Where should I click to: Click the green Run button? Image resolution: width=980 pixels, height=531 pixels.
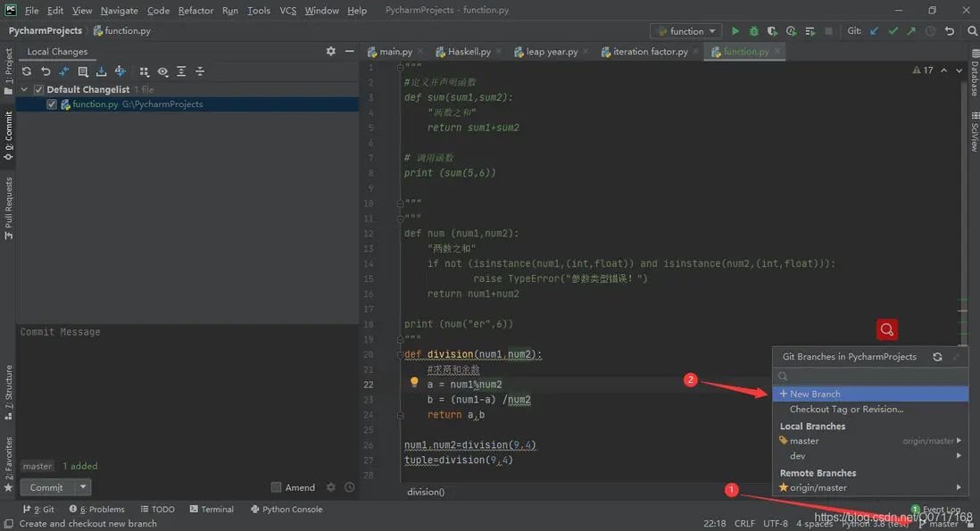pos(735,31)
